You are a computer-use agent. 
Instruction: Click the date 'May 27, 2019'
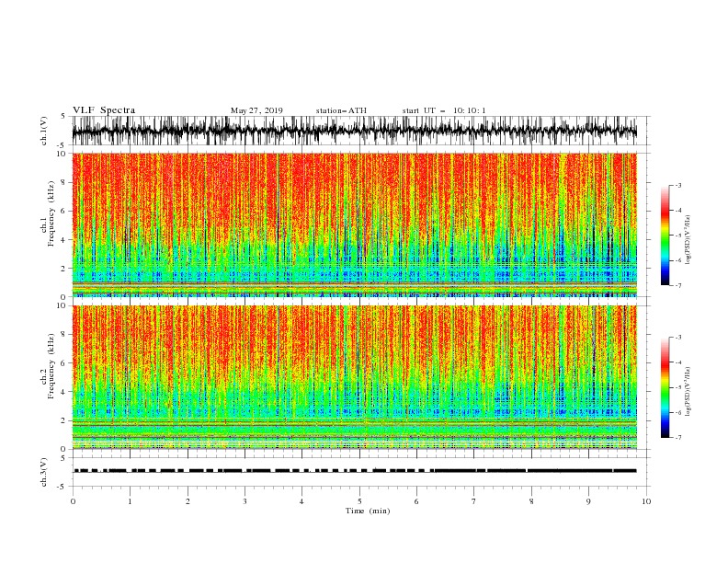[x=256, y=110]
